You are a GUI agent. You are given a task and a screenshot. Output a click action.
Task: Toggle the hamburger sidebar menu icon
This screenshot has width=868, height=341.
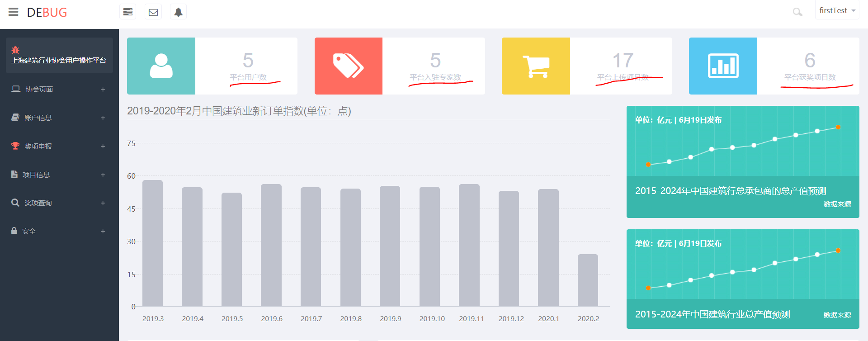click(14, 12)
